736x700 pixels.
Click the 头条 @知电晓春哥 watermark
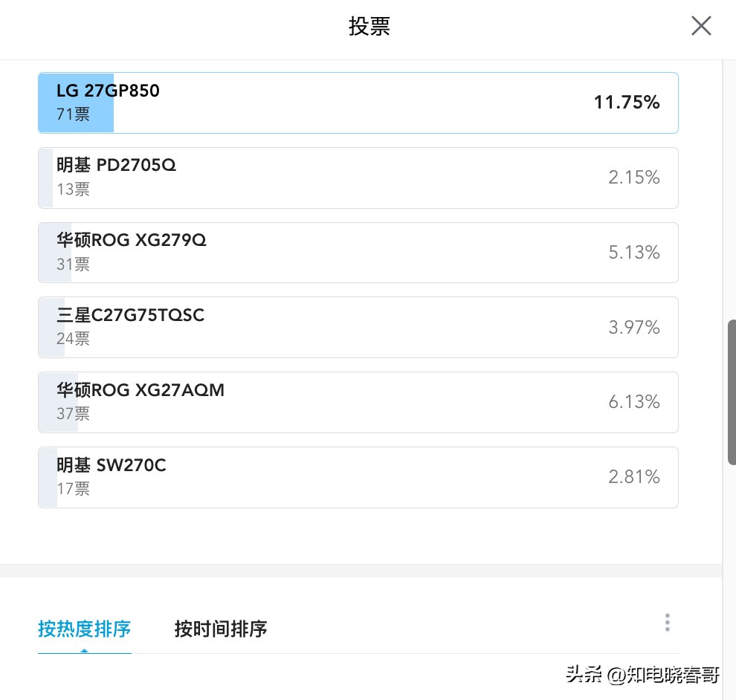pos(642,675)
